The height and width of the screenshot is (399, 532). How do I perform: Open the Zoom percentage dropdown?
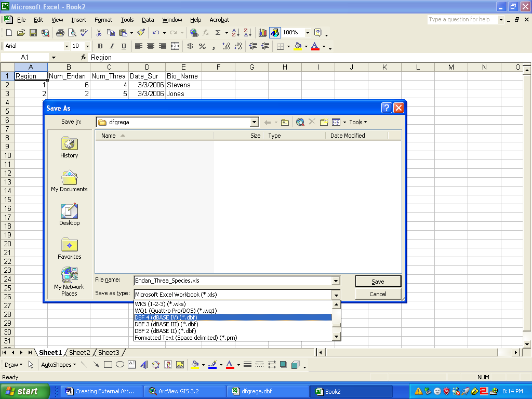click(308, 33)
